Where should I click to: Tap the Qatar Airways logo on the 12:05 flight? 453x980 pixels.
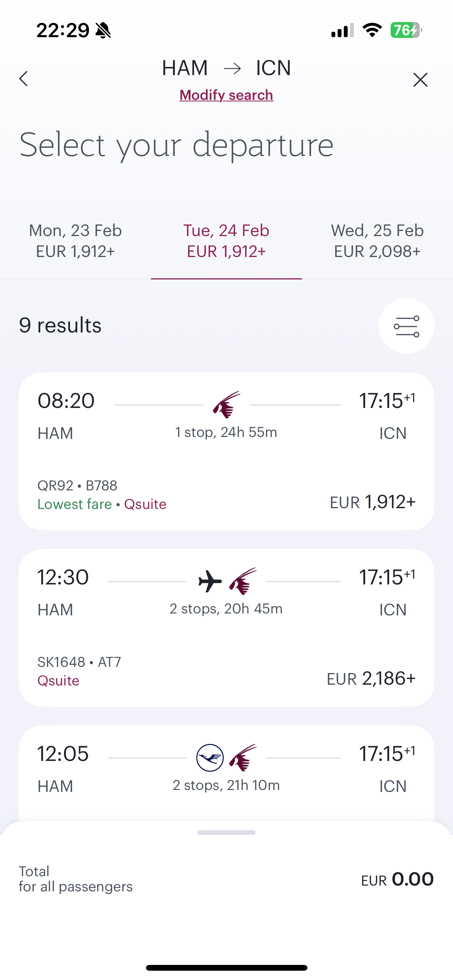pyautogui.click(x=243, y=758)
